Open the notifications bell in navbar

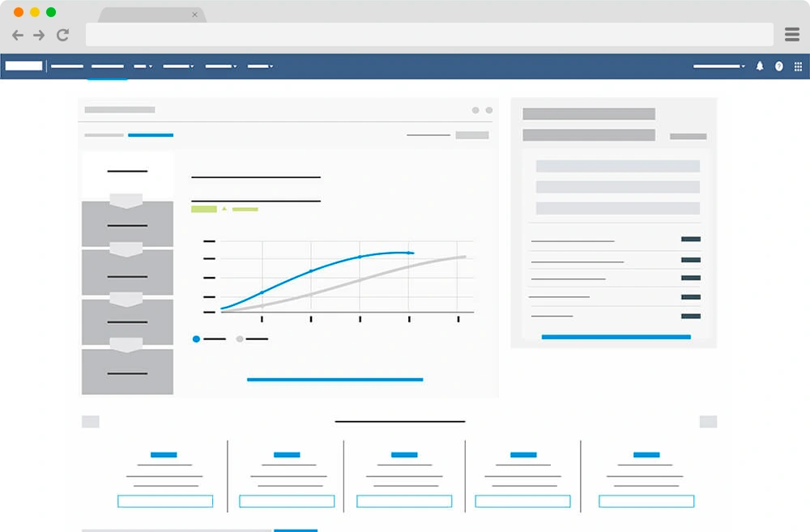[760, 66]
